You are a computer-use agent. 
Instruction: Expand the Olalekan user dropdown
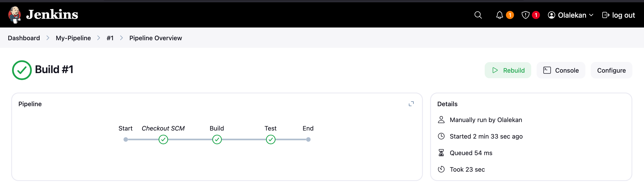click(x=571, y=15)
